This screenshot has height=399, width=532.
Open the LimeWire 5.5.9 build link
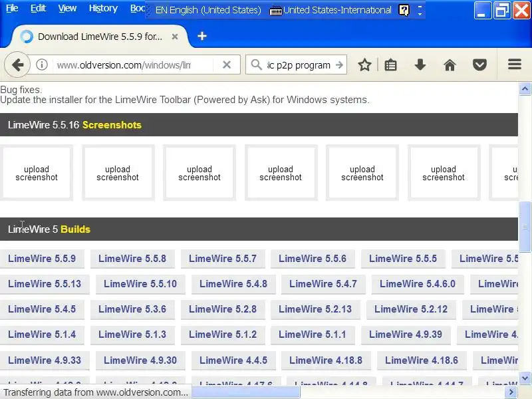(x=42, y=259)
